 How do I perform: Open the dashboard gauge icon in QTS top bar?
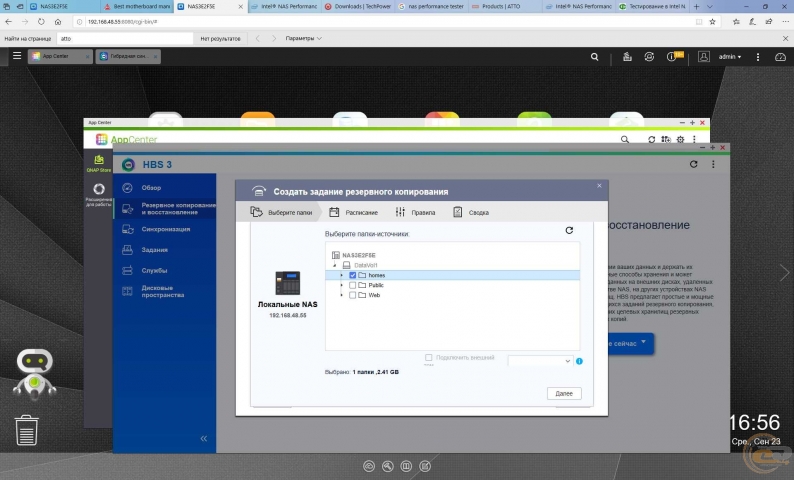[x=780, y=57]
